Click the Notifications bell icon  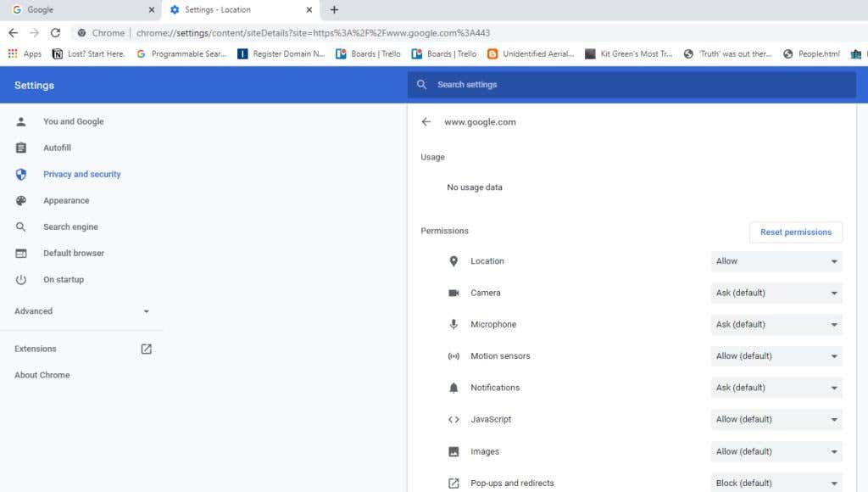point(453,388)
